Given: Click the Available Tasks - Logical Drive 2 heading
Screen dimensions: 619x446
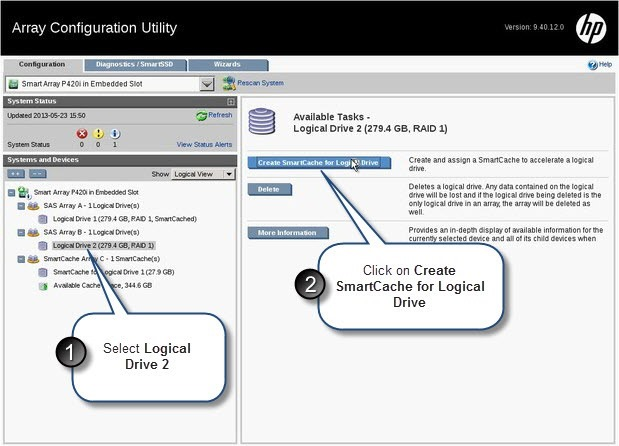Looking at the screenshot, I should click(370, 123).
